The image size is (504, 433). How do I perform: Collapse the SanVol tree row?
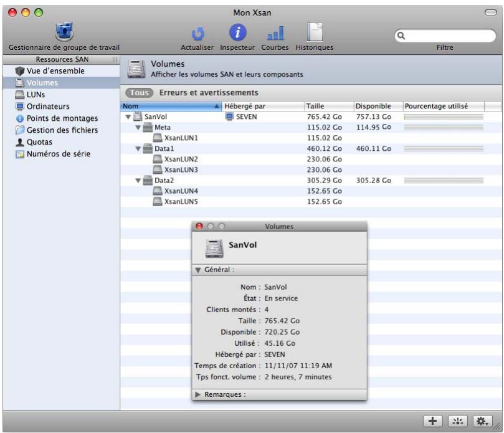(x=128, y=117)
